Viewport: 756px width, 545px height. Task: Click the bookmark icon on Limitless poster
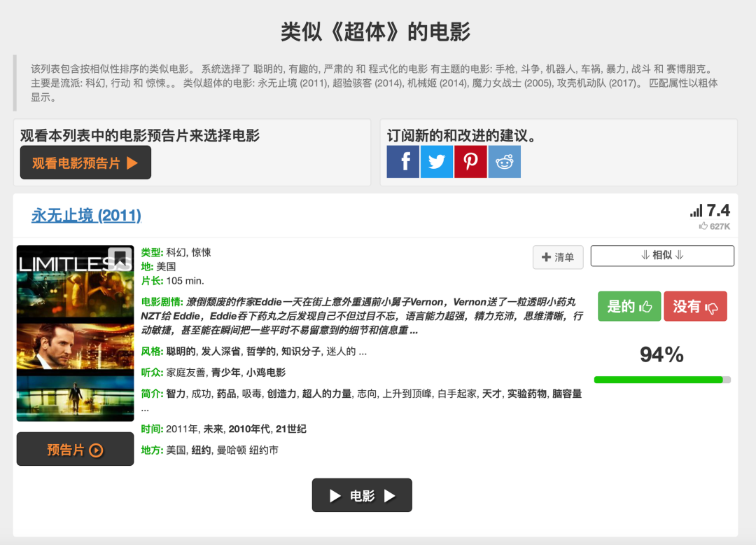click(120, 259)
